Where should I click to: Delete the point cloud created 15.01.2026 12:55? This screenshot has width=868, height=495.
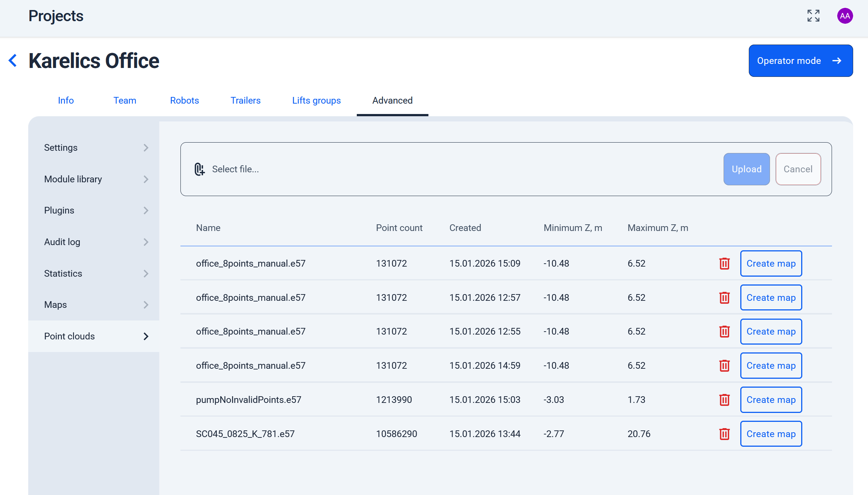(x=724, y=332)
